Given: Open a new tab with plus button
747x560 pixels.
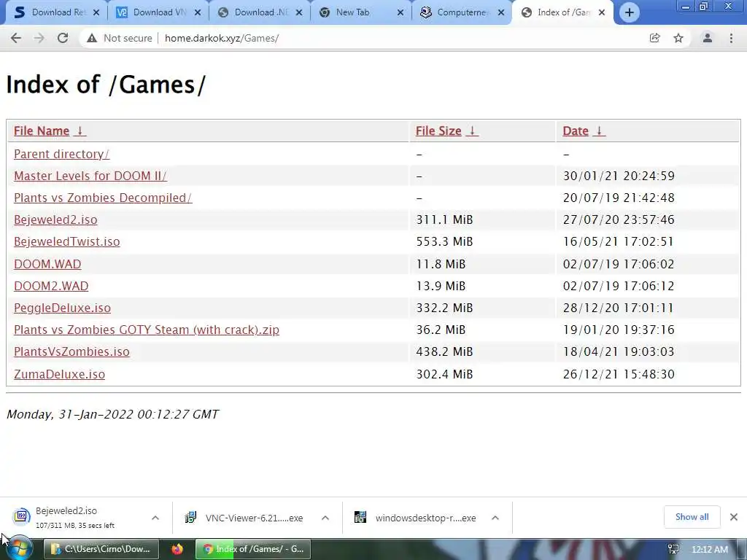Looking at the screenshot, I should click(x=630, y=12).
